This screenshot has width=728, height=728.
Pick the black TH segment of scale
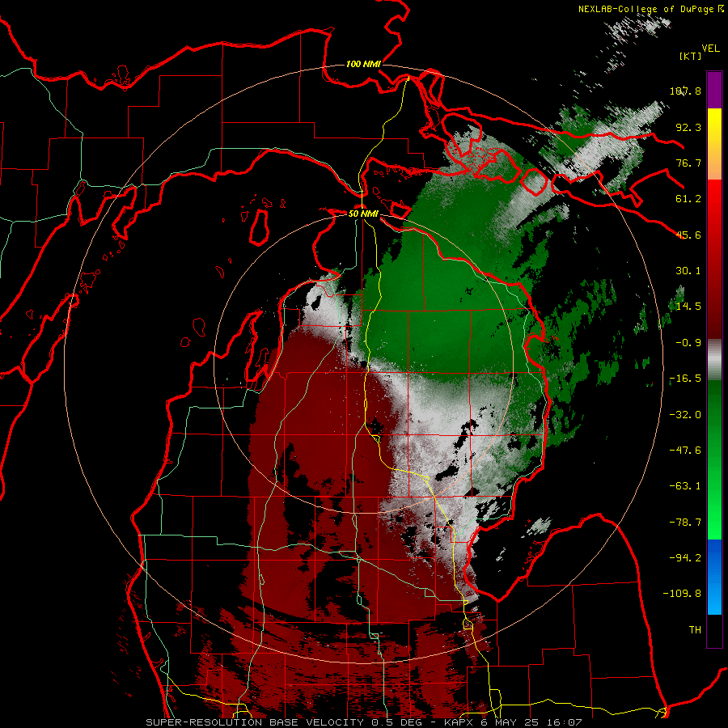coord(714,630)
